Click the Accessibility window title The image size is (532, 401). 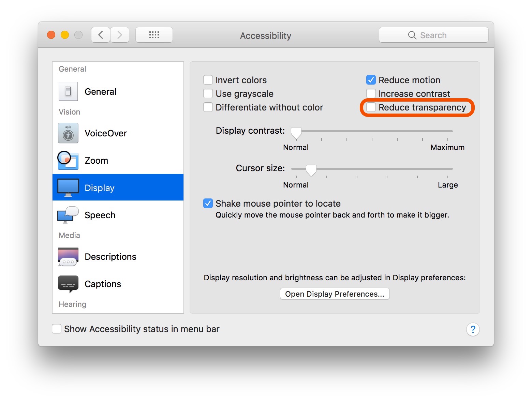coord(266,36)
